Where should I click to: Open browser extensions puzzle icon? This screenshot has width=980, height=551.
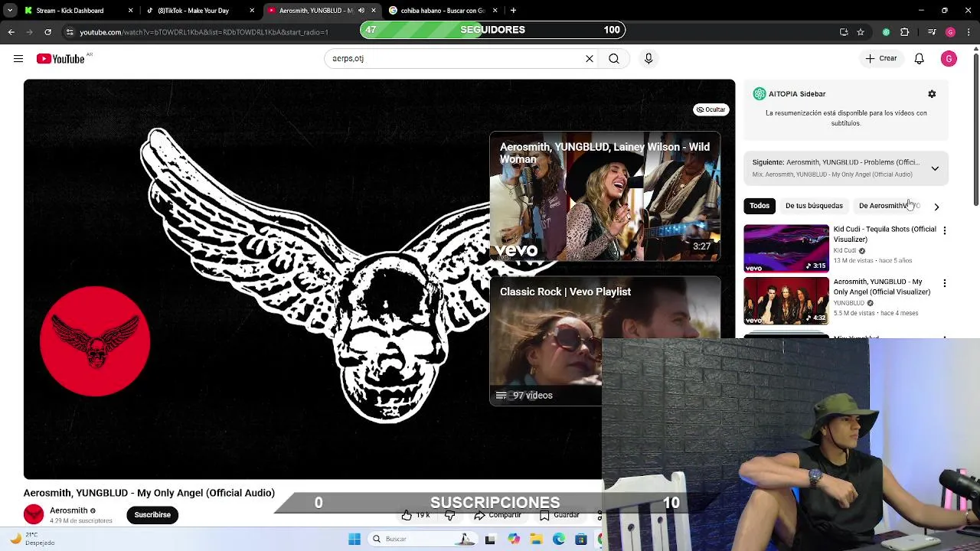[x=905, y=32]
